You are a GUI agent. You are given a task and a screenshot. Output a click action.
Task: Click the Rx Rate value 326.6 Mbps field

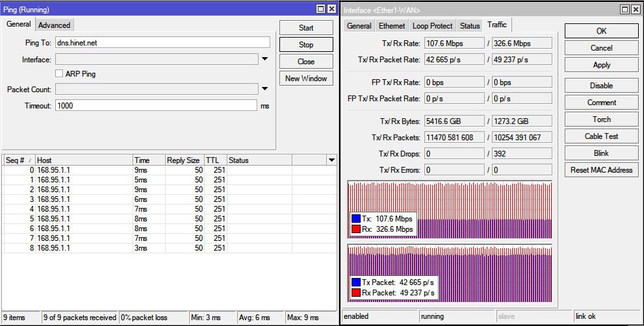click(x=522, y=43)
